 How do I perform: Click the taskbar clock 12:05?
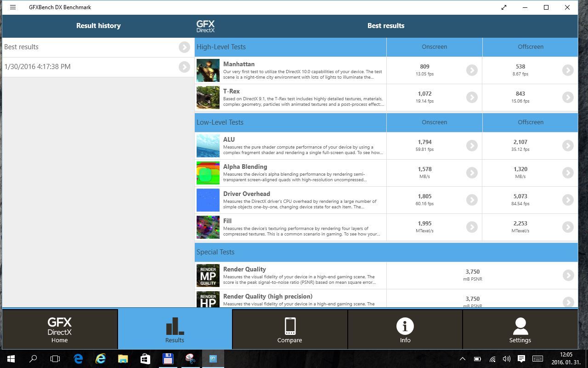566,355
